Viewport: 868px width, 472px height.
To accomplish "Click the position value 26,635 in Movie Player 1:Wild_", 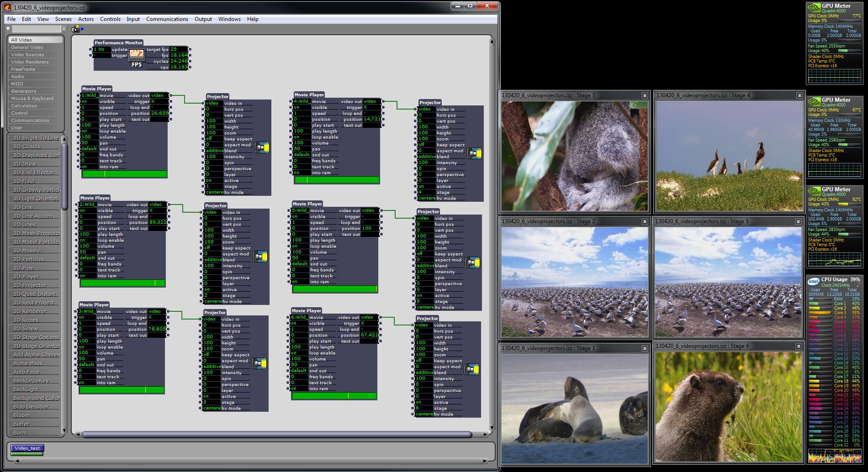I will tap(159, 113).
